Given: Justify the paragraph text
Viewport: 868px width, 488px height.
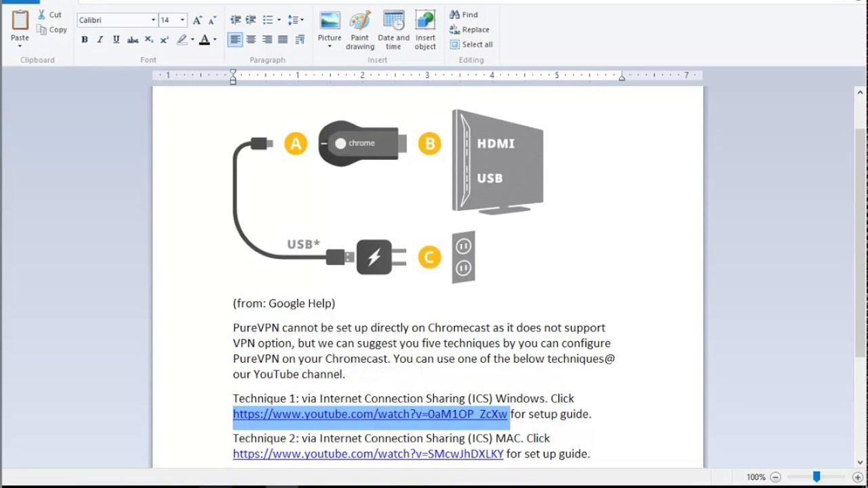Looking at the screenshot, I should 283,40.
